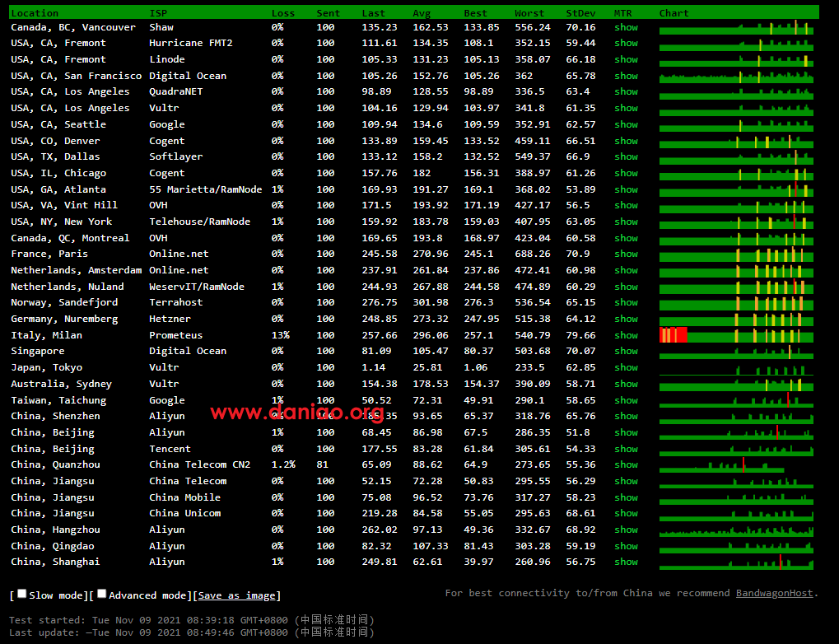
Task: Tick the Slow mode checkbox
Action: coord(22,594)
